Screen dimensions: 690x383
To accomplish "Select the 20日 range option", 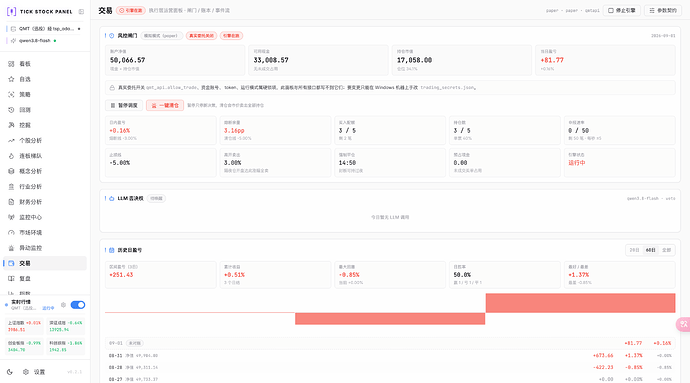I will [x=634, y=250].
